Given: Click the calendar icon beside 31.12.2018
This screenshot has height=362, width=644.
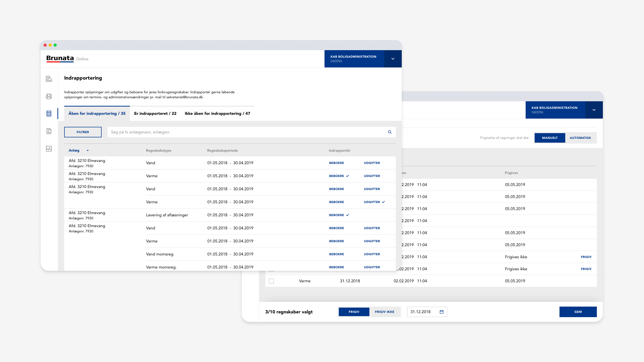Looking at the screenshot, I should pyautogui.click(x=442, y=312).
